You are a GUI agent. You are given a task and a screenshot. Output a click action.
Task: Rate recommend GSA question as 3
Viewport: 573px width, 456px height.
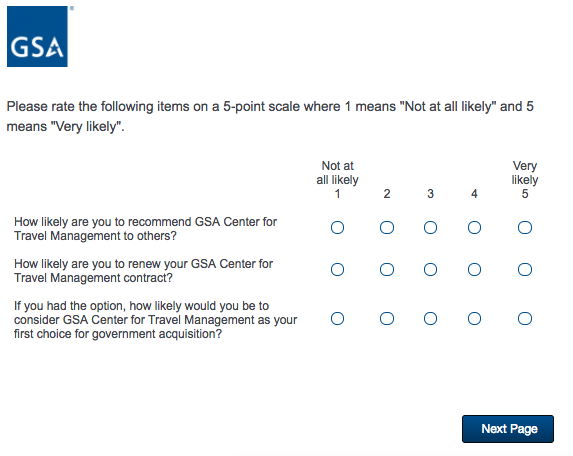(430, 228)
